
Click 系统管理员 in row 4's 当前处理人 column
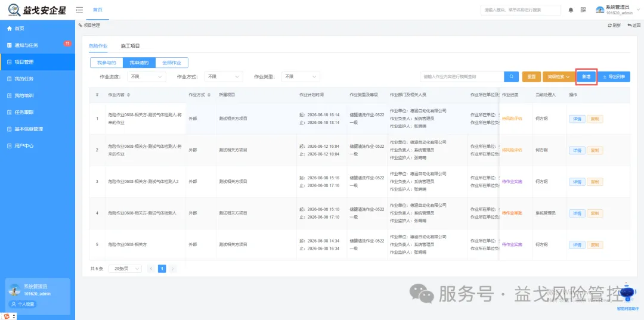pyautogui.click(x=546, y=213)
